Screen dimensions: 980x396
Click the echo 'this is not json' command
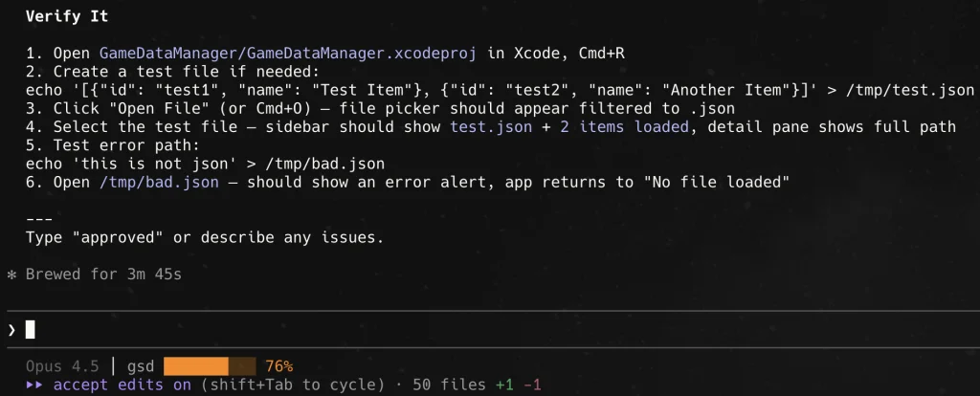[x=206, y=164]
